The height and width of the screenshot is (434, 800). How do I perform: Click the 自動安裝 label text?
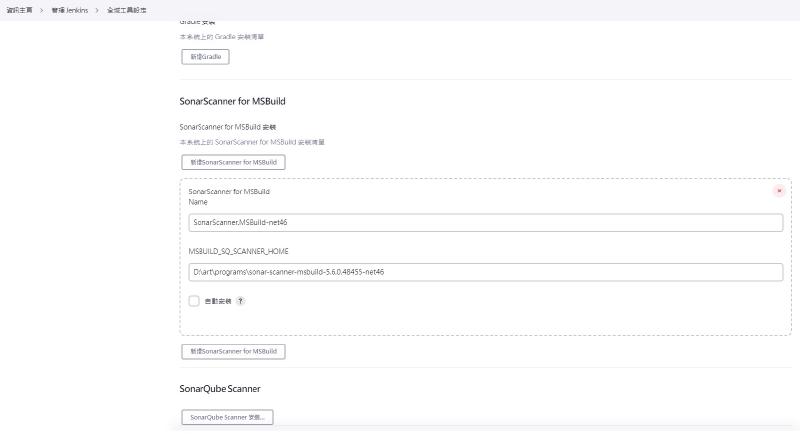pos(217,300)
